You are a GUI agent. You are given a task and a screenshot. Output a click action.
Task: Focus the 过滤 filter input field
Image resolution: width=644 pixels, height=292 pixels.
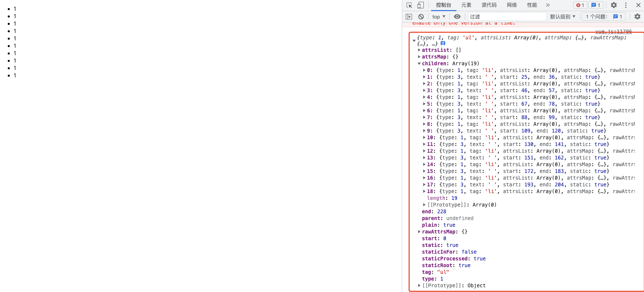coord(507,16)
